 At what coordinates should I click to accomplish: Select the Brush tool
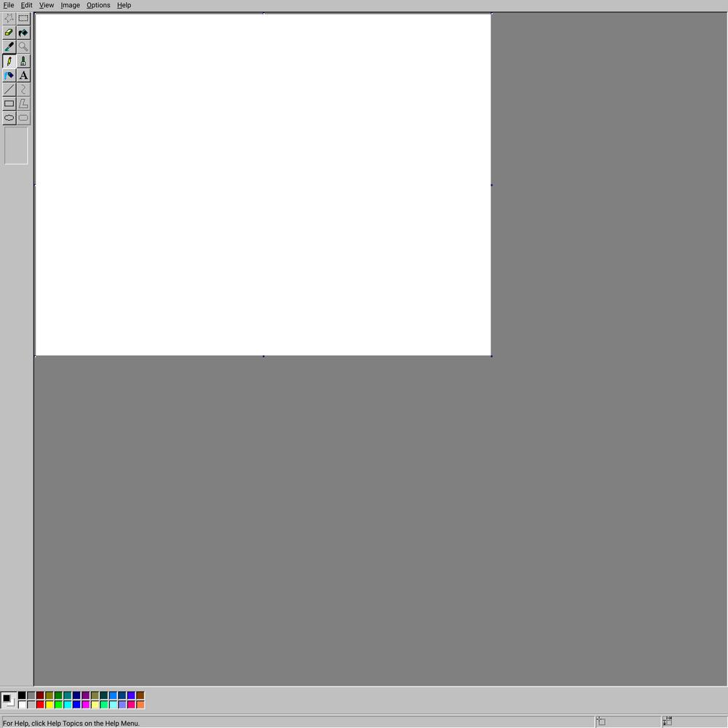23,61
